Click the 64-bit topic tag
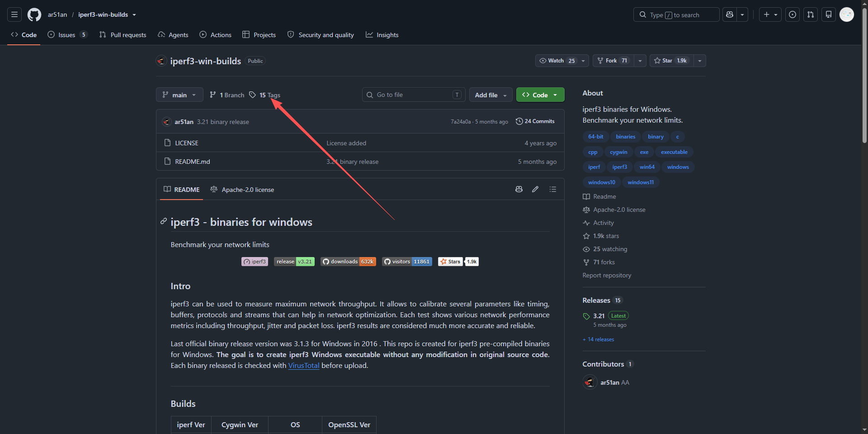Image resolution: width=868 pixels, height=434 pixels. click(596, 137)
